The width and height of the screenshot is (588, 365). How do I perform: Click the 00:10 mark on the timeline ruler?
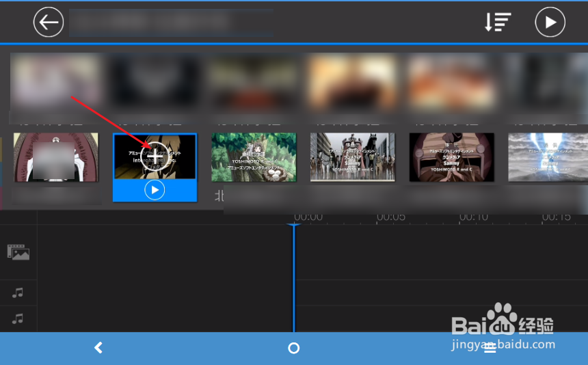474,217
